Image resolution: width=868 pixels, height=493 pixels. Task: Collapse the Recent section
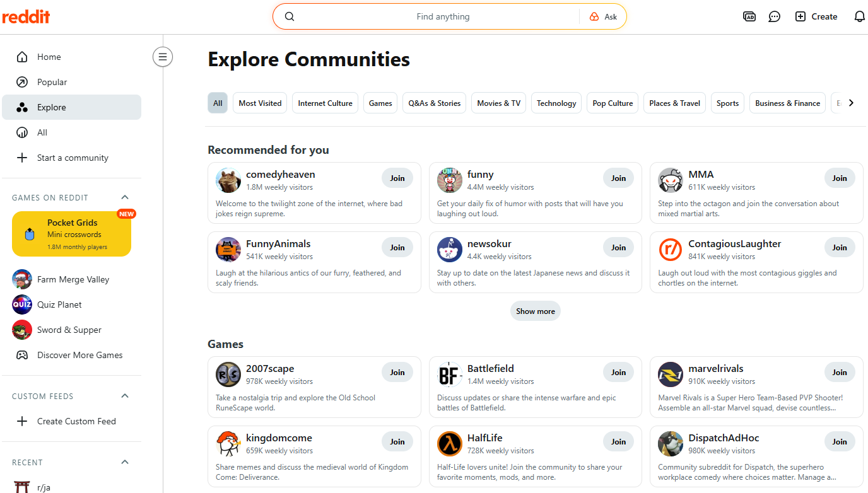click(125, 462)
